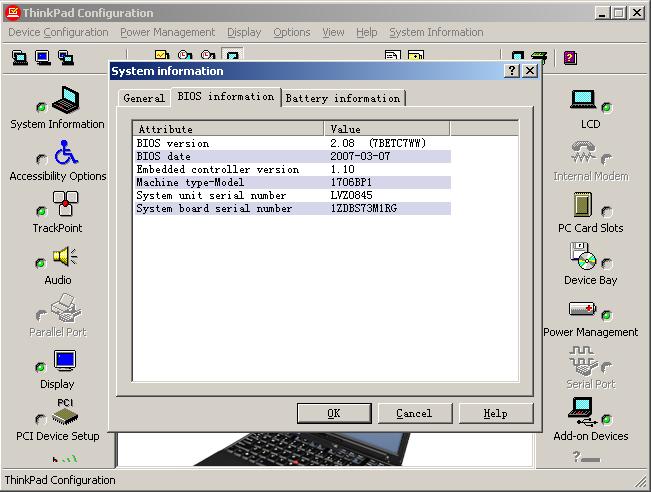Open the Audio speaker icon

tap(65, 256)
